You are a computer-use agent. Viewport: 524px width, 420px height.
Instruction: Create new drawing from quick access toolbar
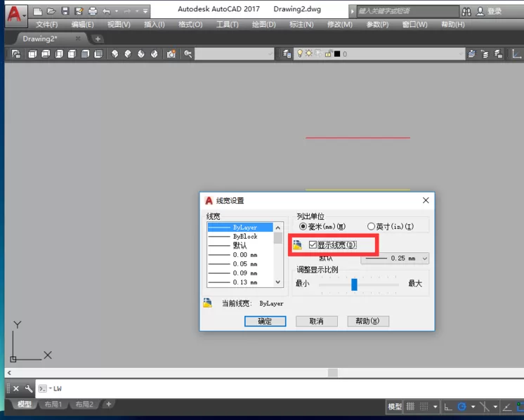37,12
